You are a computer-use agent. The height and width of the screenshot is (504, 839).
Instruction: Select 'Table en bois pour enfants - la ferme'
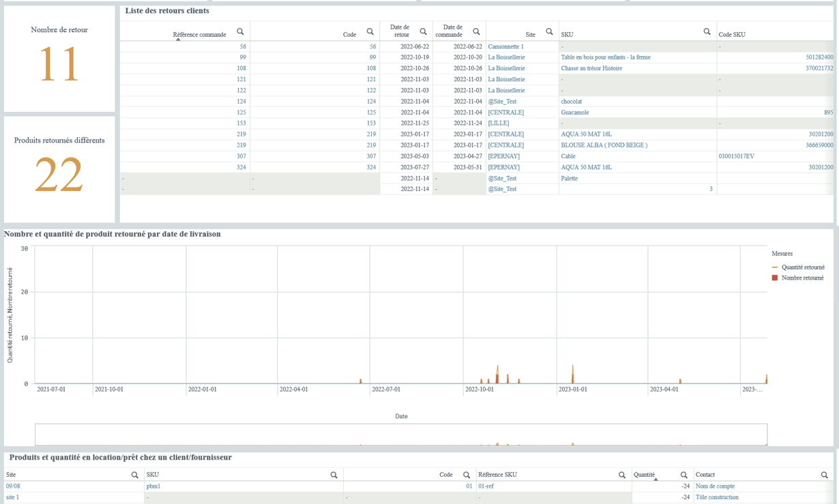pos(606,57)
